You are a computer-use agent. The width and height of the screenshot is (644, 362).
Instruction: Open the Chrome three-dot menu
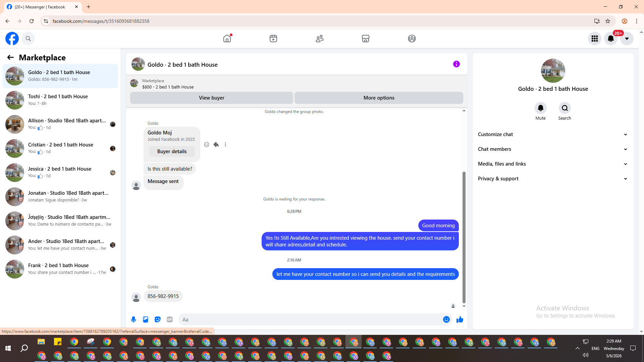[637, 21]
